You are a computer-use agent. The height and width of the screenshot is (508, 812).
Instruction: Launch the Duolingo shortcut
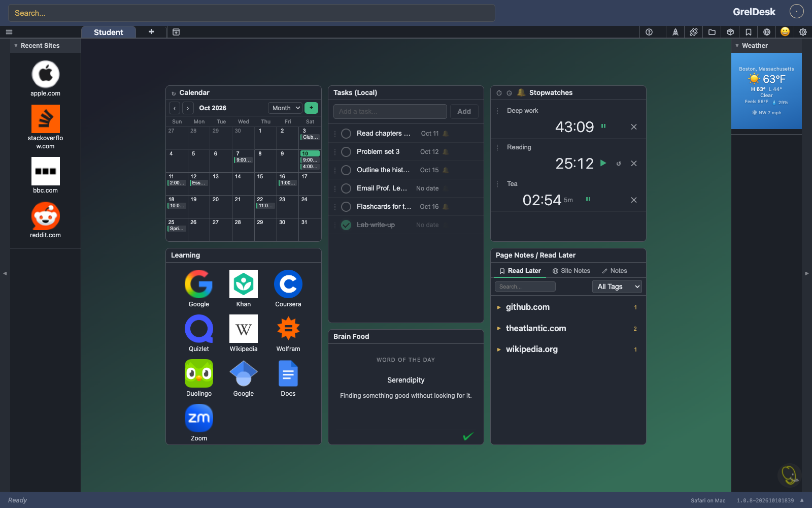[199, 378]
